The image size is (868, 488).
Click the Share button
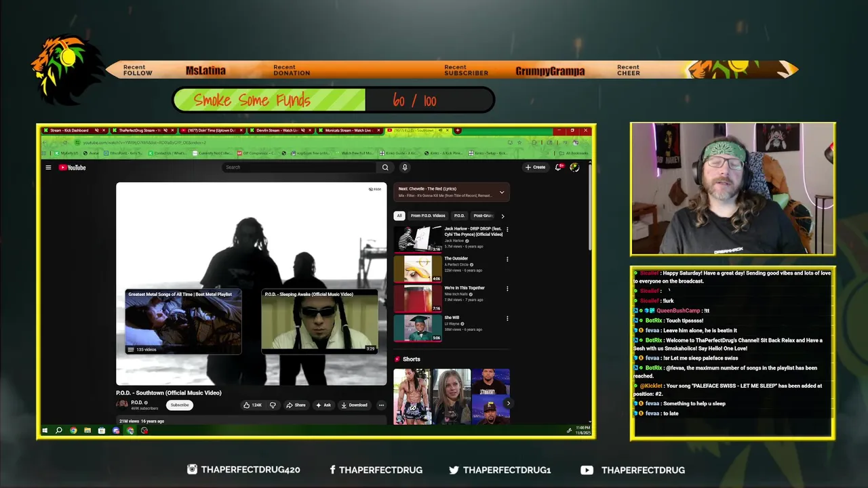click(296, 405)
